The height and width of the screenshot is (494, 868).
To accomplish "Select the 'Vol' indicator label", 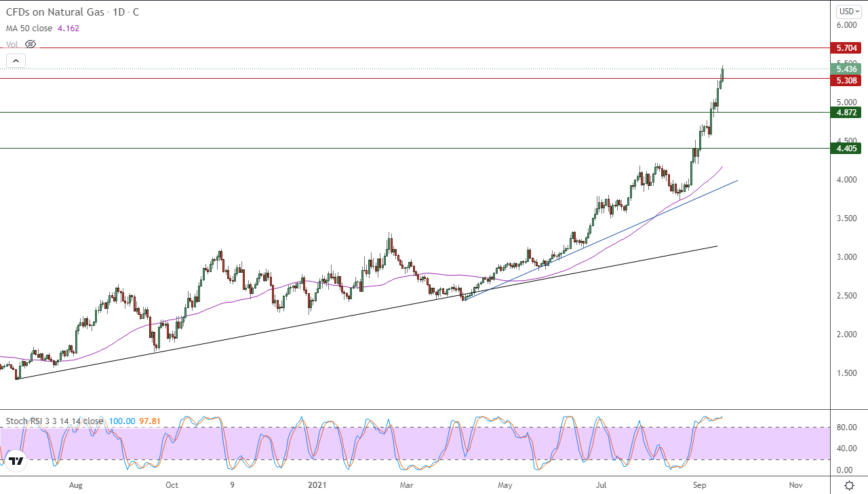I will point(12,44).
